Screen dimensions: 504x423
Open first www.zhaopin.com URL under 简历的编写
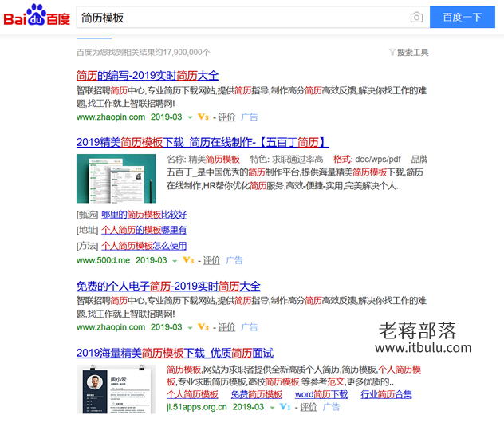111,117
